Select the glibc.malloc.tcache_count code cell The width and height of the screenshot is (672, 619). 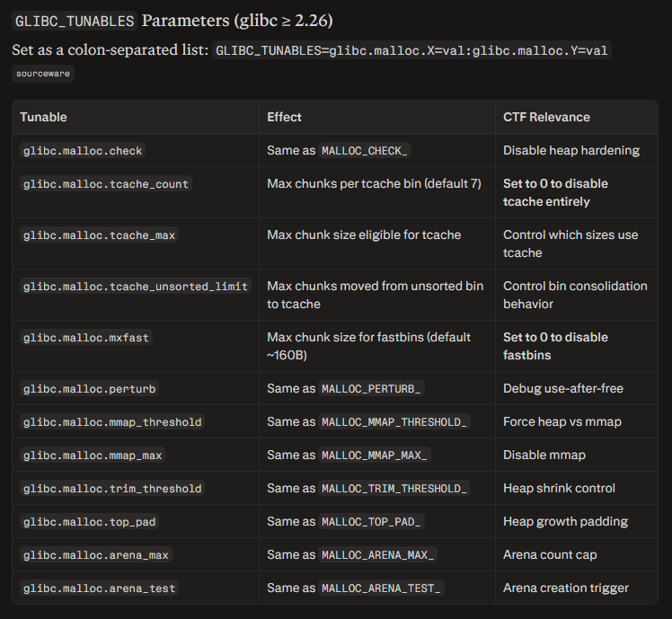[x=106, y=184]
